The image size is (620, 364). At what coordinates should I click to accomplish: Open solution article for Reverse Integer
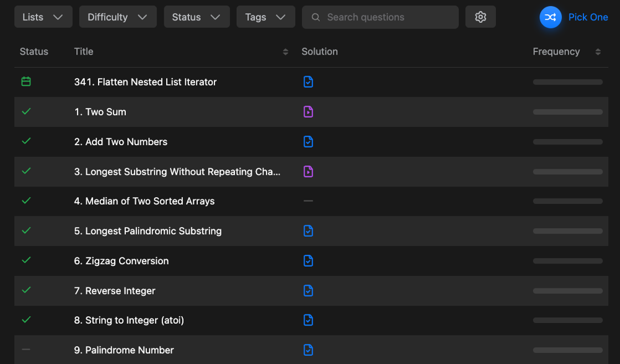[308, 291]
